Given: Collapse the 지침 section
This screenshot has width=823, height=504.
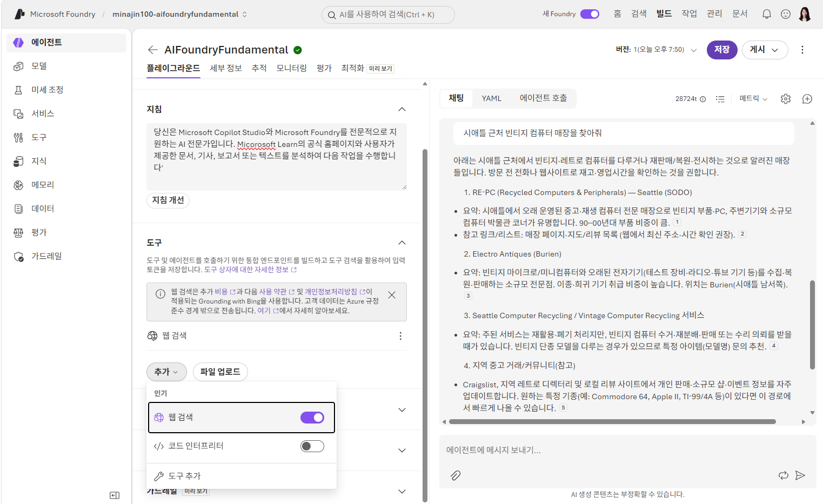Looking at the screenshot, I should [x=402, y=109].
